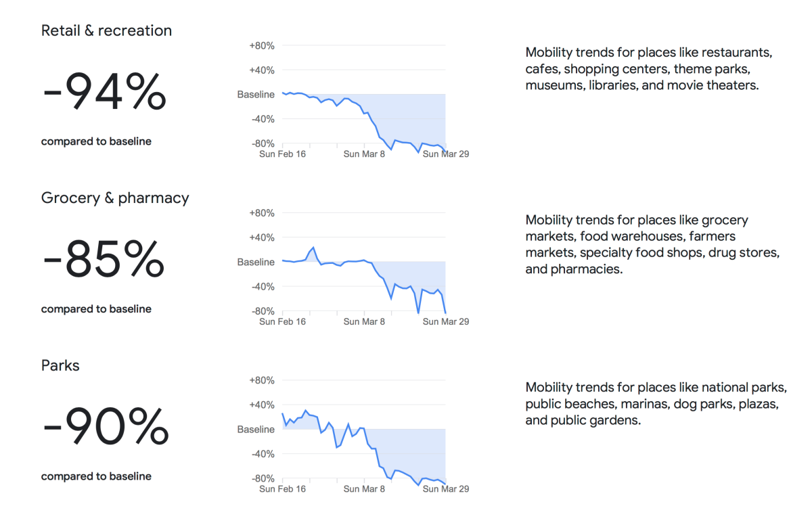Click "compared to baseline" under -94%
This screenshot has width=812, height=506.
point(96,141)
